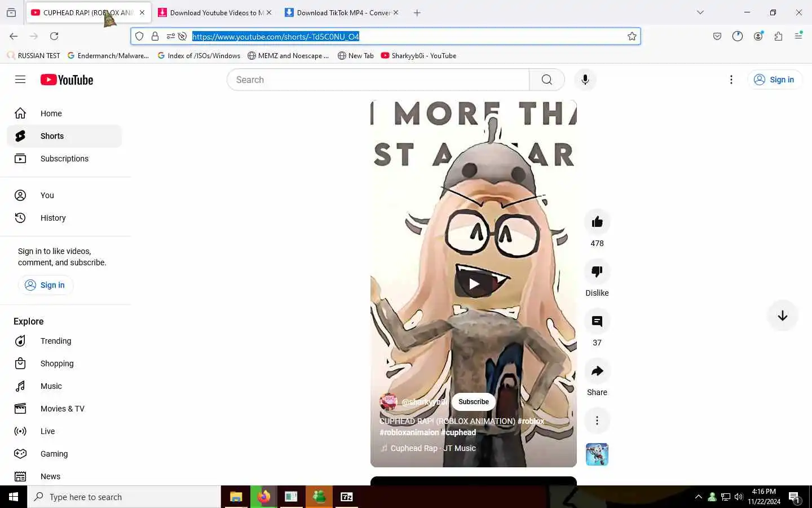Open File Explorer from taskbar
This screenshot has height=508, width=812.
236,497
